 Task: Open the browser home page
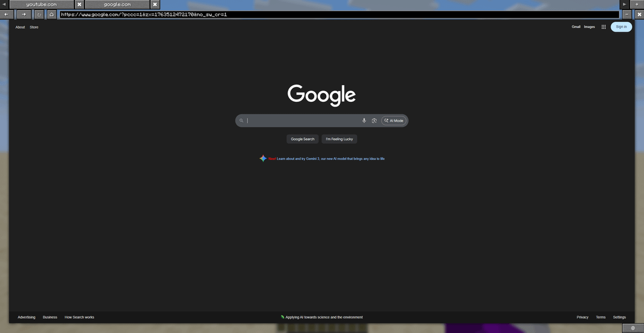point(52,14)
